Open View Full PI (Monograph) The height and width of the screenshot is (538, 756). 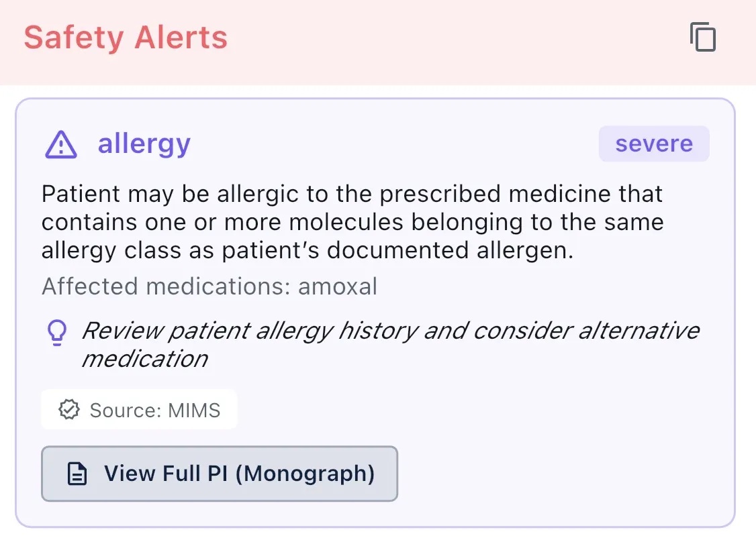click(x=220, y=474)
